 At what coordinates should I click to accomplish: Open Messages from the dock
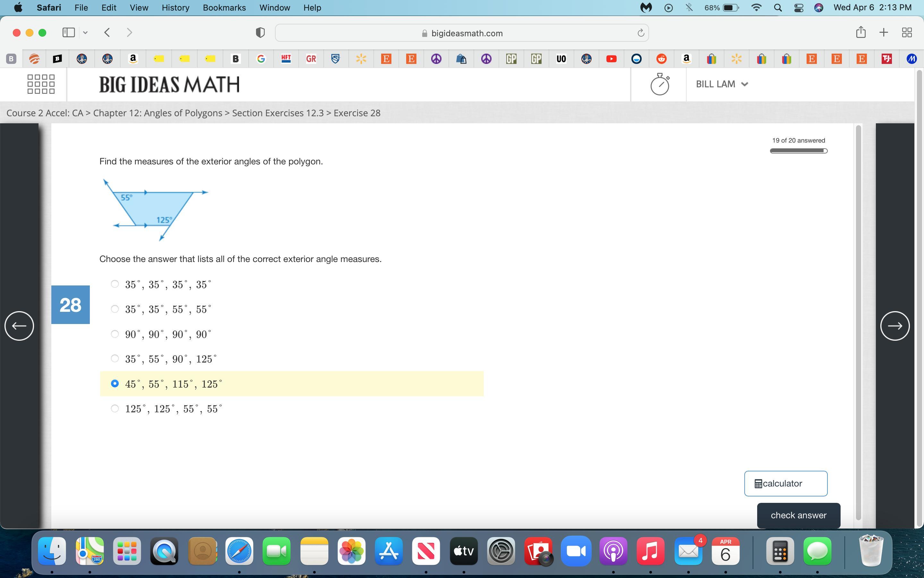click(817, 551)
